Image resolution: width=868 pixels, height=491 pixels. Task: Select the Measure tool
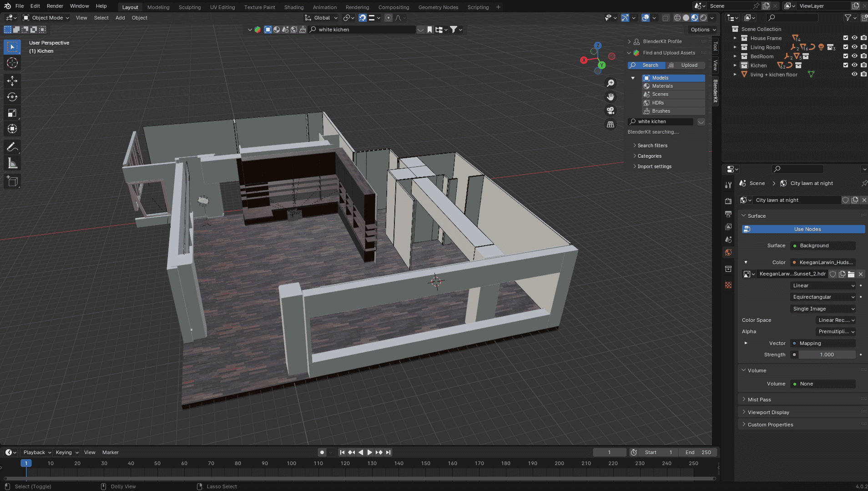pos(12,163)
